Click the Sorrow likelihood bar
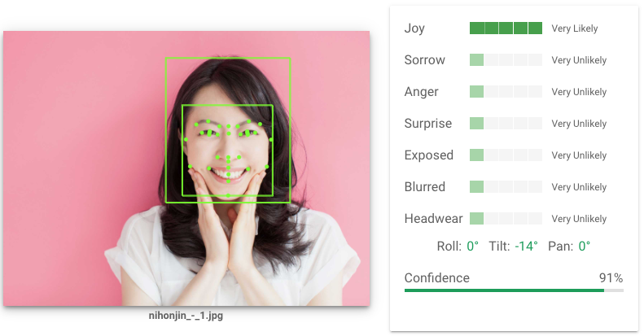The width and height of the screenshot is (644, 336). click(x=506, y=60)
